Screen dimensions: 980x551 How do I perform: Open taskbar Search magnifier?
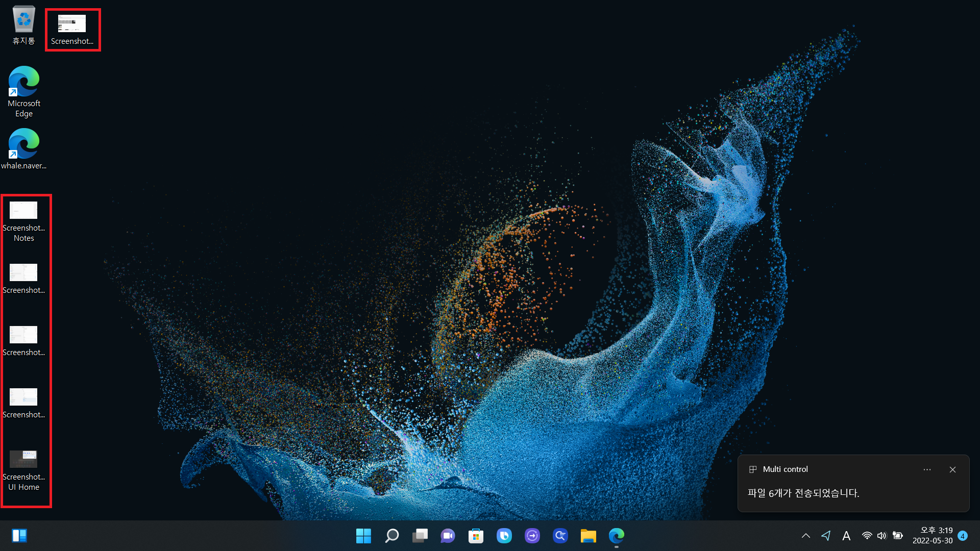coord(391,536)
